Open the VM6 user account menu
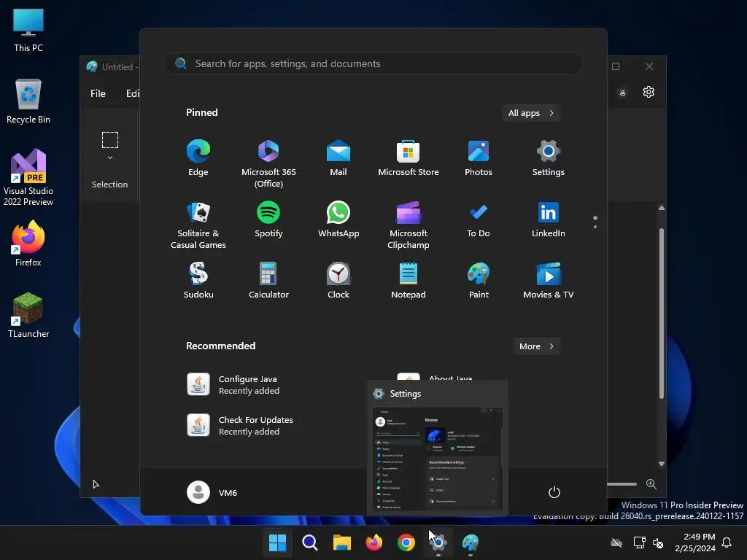747x560 pixels. 212,492
